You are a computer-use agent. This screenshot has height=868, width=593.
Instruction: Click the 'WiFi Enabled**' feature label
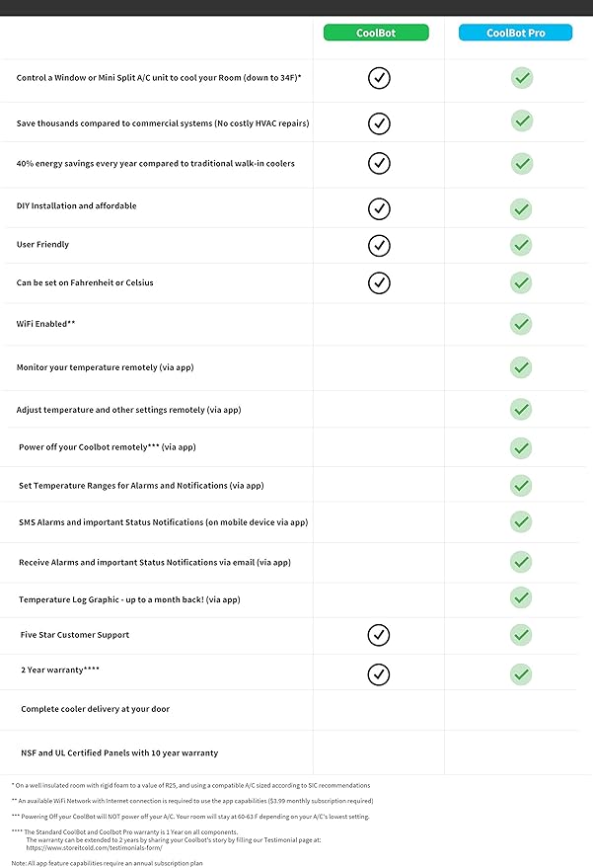(46, 324)
